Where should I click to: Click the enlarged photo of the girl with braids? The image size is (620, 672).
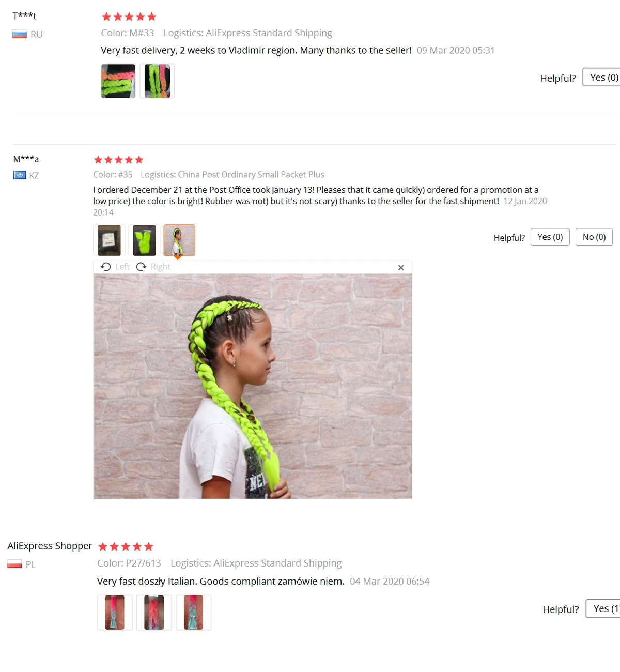[x=253, y=386]
